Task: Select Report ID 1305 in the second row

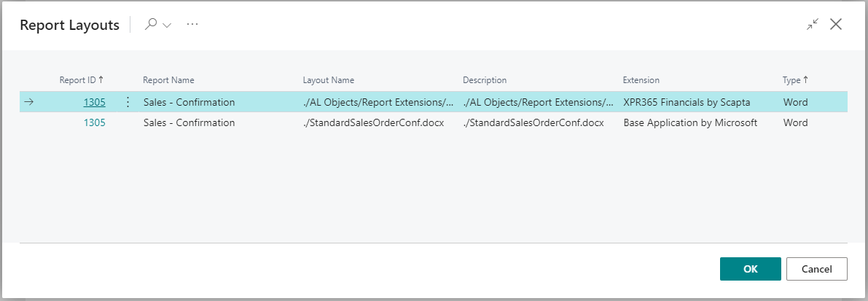Action: pyautogui.click(x=94, y=122)
